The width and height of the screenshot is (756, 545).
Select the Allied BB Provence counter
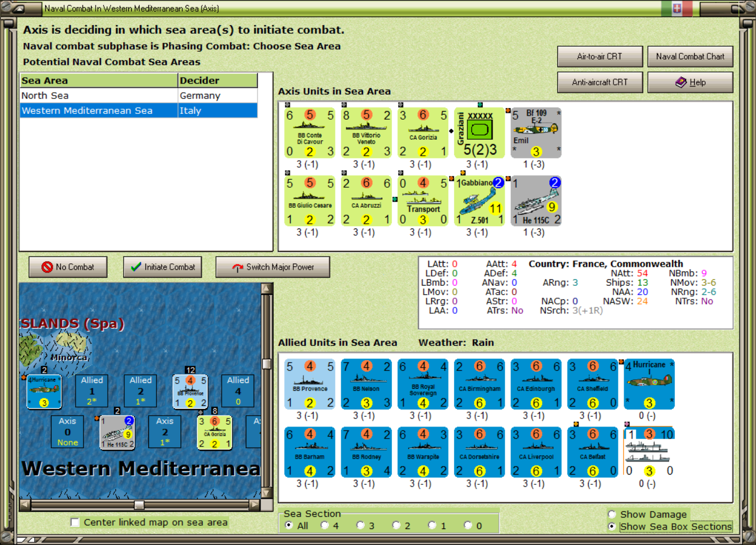310,384
